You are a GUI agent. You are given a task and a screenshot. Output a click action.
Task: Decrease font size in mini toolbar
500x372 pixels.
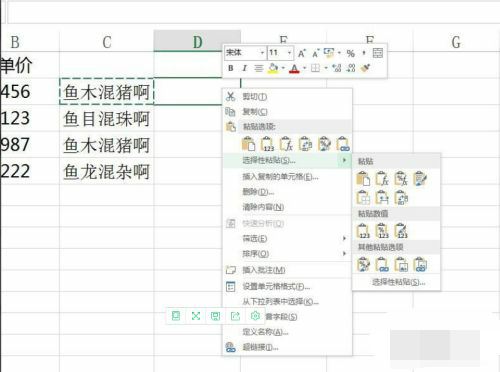click(315, 53)
